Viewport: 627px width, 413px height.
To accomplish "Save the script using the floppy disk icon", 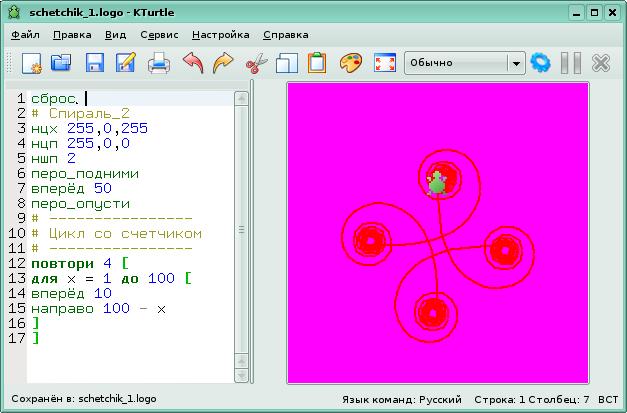I will coord(94,63).
